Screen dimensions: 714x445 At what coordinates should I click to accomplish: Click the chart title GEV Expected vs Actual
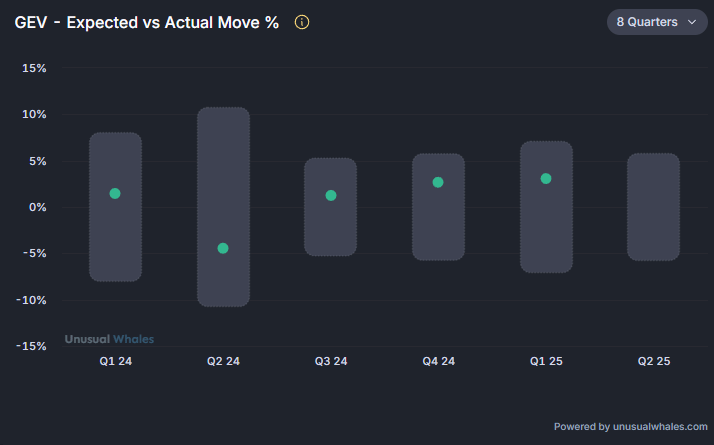click(147, 22)
